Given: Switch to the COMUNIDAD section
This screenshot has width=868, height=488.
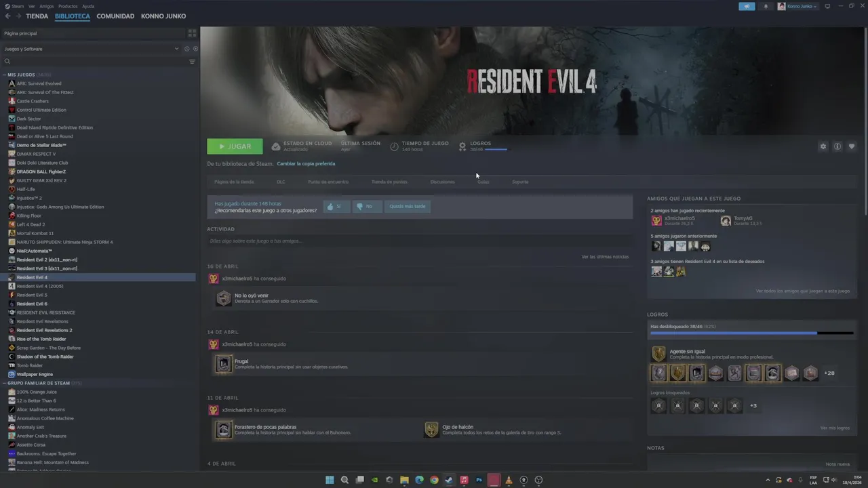Looking at the screenshot, I should coord(115,16).
